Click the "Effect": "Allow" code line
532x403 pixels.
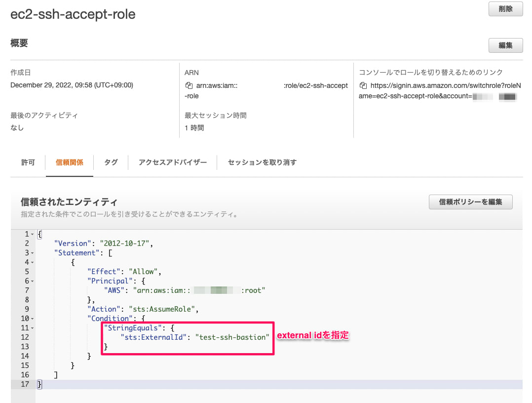[x=124, y=272]
